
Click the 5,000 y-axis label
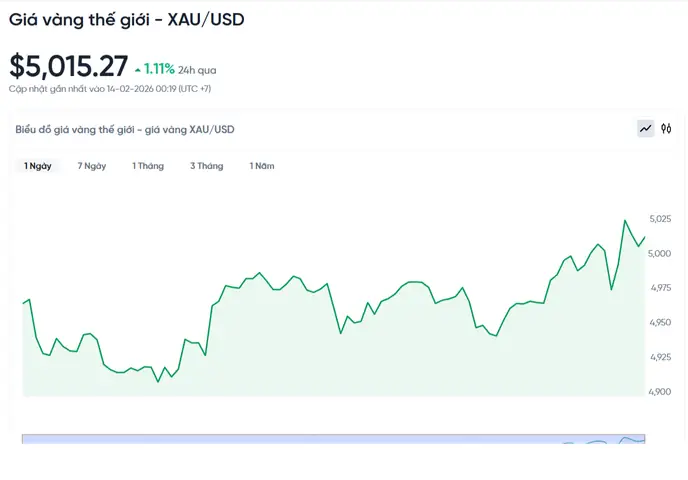click(x=659, y=254)
